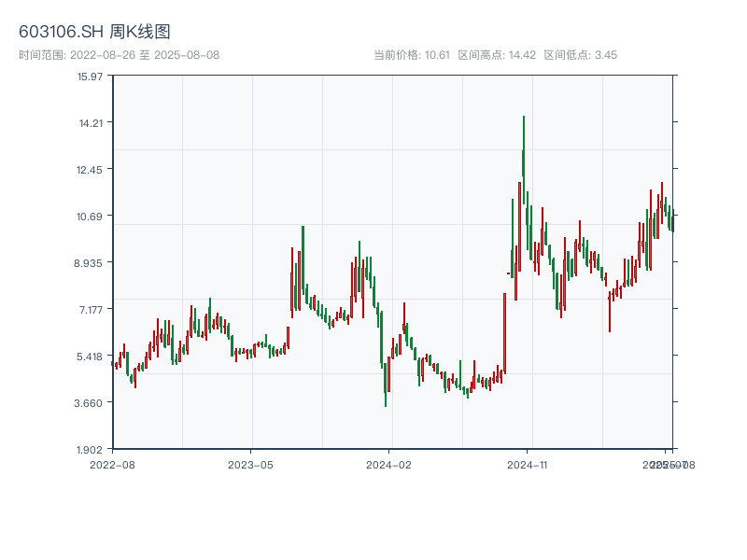747x560 pixels.
Task: Click the last candlestick at the chart's right edge
Action: click(x=673, y=221)
